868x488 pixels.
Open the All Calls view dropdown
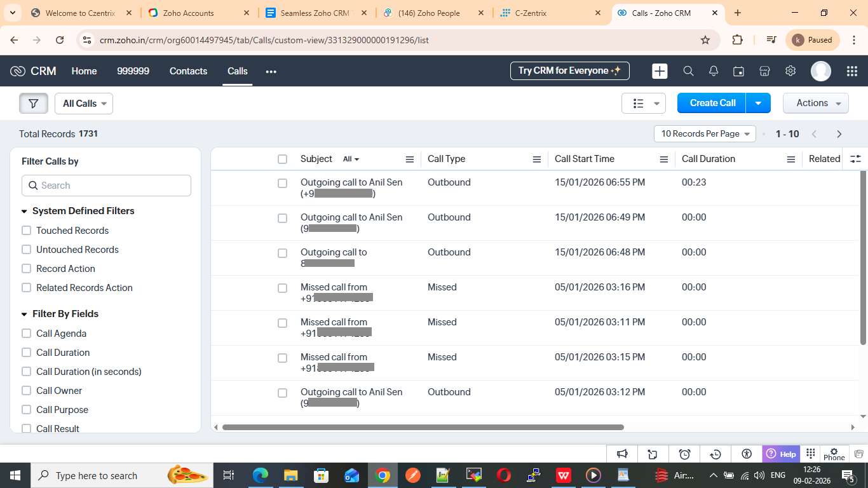tap(84, 104)
